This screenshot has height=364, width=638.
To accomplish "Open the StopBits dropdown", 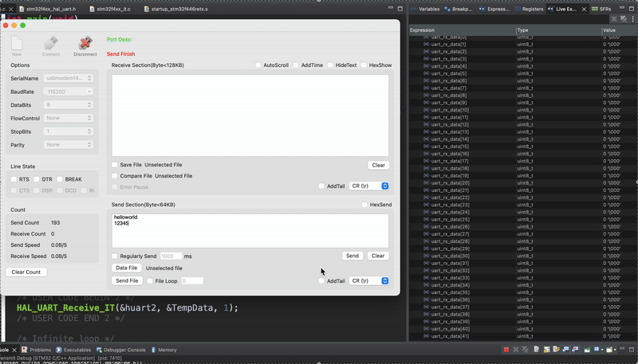I will [x=69, y=131].
